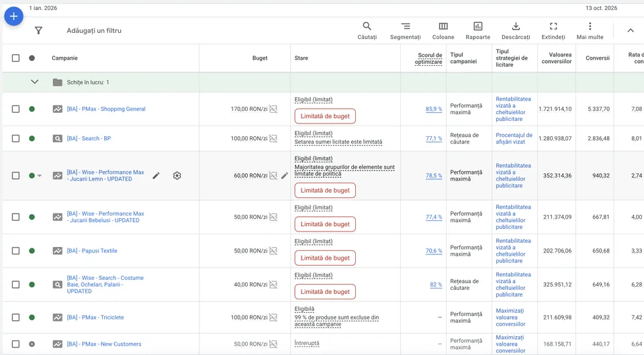Collapse the toolbar with the up chevron
The height and width of the screenshot is (355, 644).
coord(631,30)
